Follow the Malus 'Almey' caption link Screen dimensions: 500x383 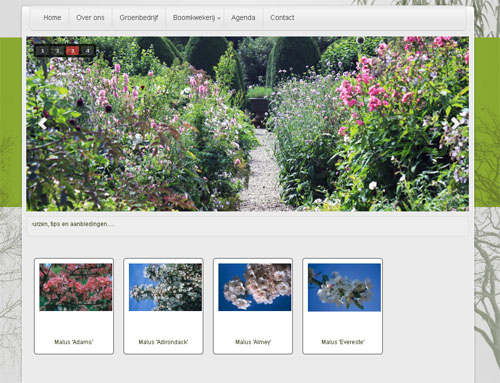pyautogui.click(x=253, y=342)
